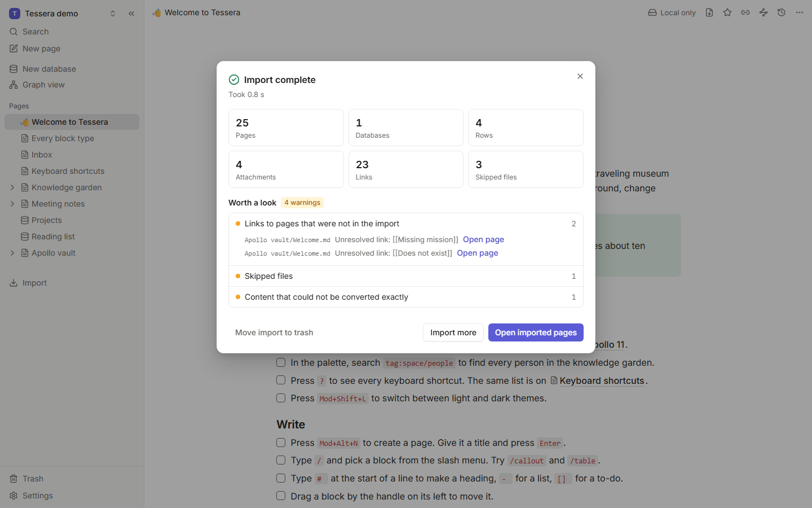Check the Drag a block to-do item
Image resolution: width=812 pixels, height=508 pixels.
point(281,496)
